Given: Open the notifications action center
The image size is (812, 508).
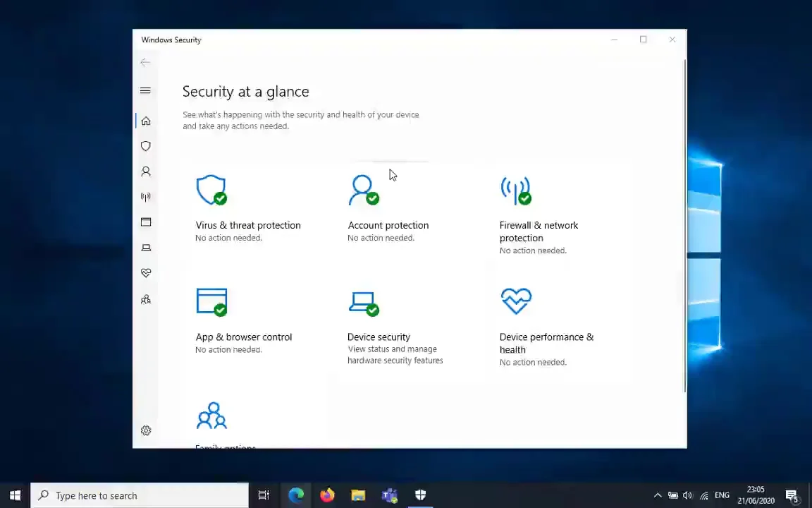Looking at the screenshot, I should (x=792, y=495).
